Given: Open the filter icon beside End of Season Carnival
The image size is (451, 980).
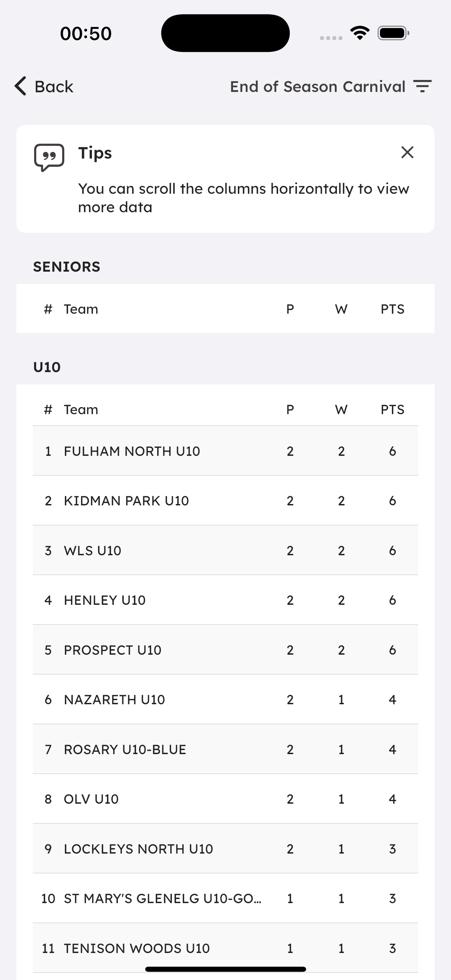Looking at the screenshot, I should [423, 86].
